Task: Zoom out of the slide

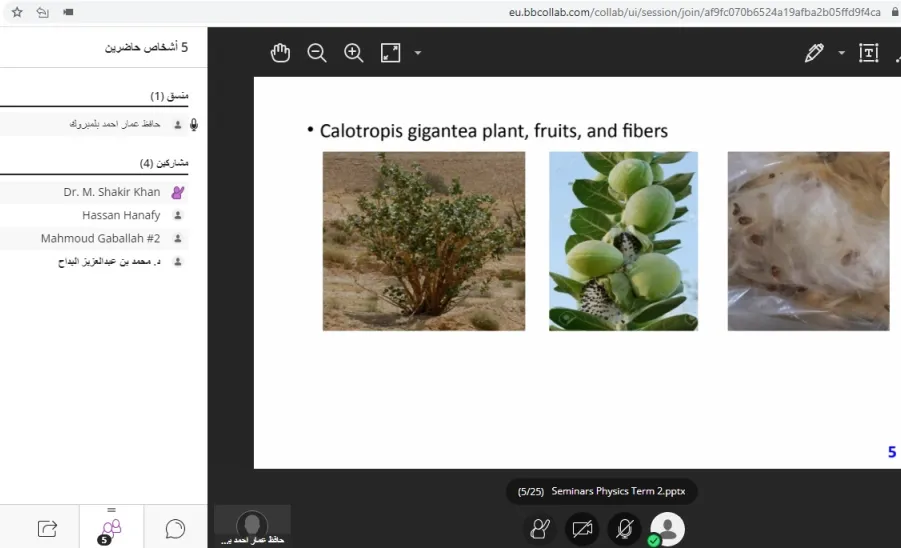Action: point(317,53)
